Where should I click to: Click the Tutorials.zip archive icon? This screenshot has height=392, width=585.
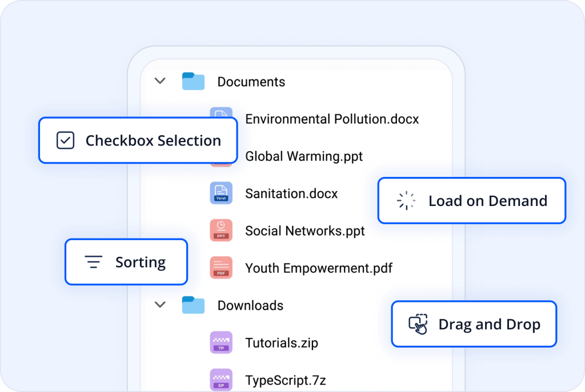(x=221, y=342)
